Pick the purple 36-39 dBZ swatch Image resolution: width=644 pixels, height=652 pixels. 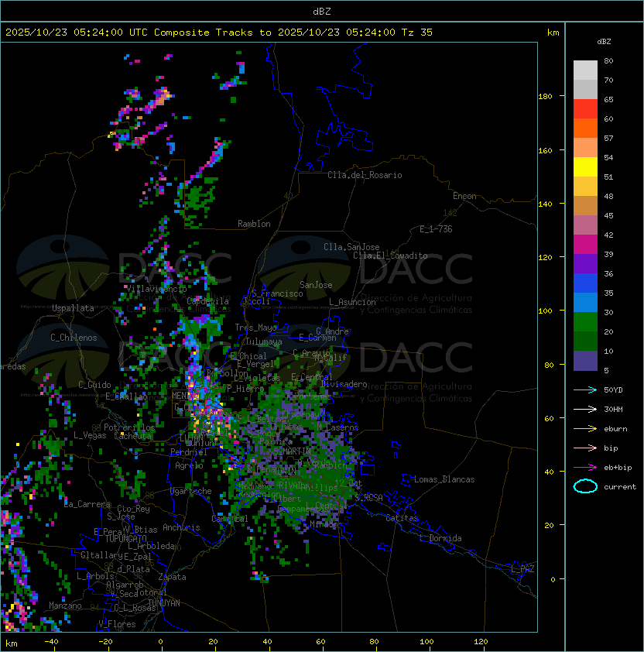[585, 264]
